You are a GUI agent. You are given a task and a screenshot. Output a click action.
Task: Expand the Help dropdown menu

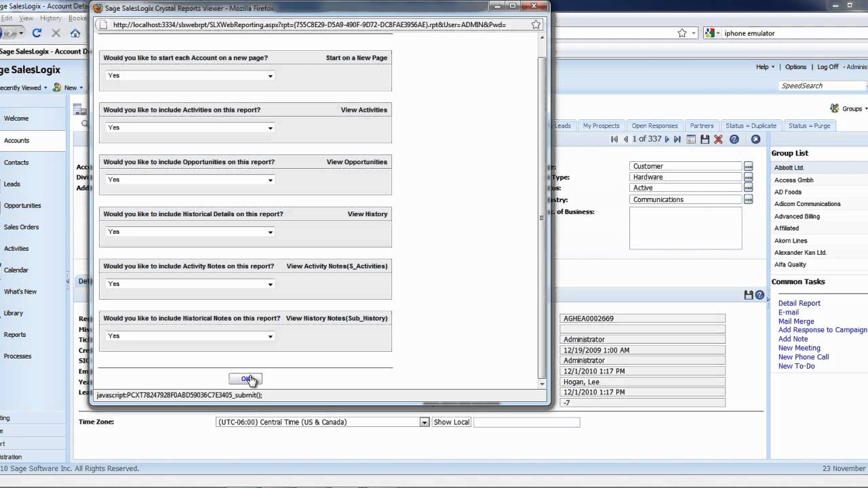[x=765, y=67]
